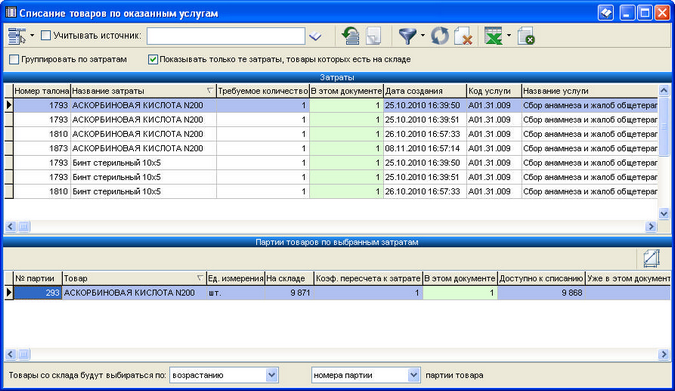Click the blue refresh arrows icon

(x=440, y=36)
